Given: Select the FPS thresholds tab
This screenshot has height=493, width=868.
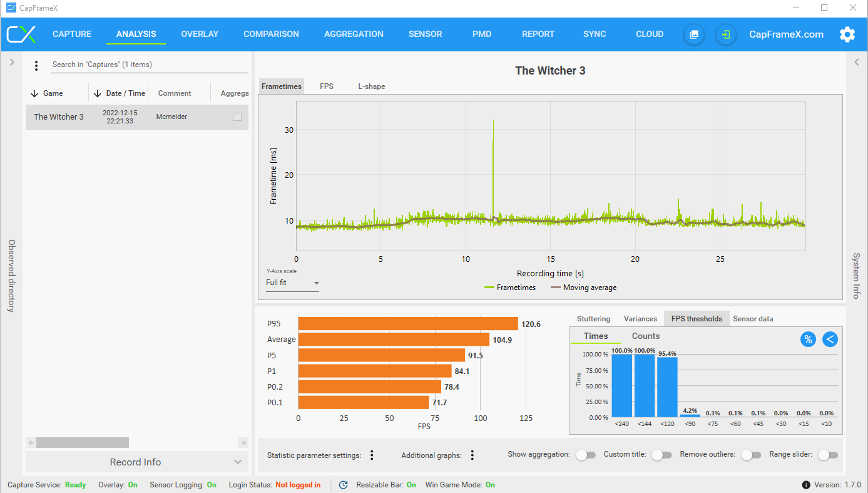Looking at the screenshot, I should pyautogui.click(x=697, y=319).
